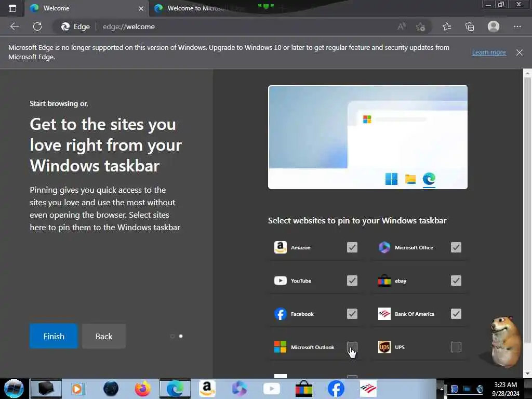Click the Microsoft Outlook site icon in list
This screenshot has width=532, height=399.
coord(280,347)
